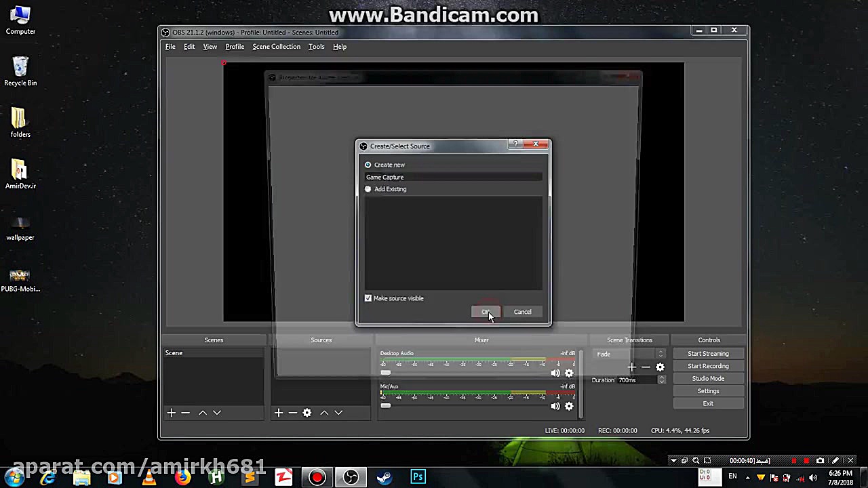Remove the scene transition with the minus icon
This screenshot has height=488, width=868.
[x=646, y=367]
